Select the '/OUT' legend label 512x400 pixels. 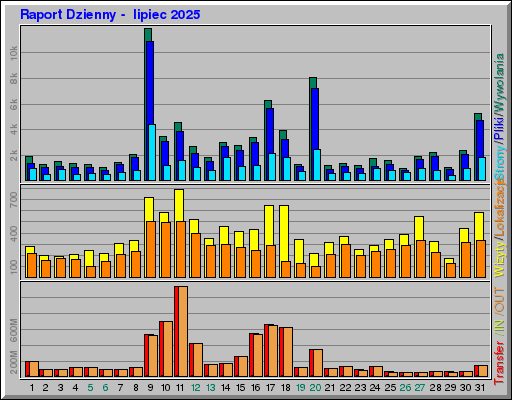tap(499, 301)
